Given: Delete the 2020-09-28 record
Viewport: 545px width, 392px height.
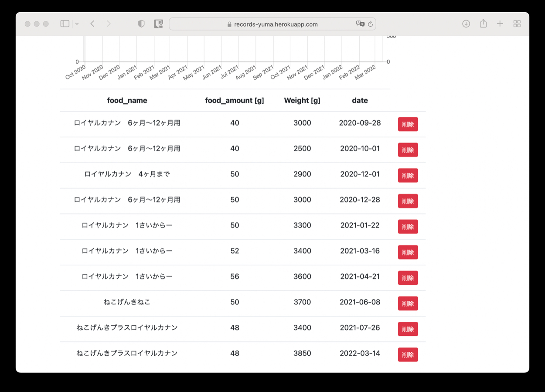Looking at the screenshot, I should [x=408, y=124].
